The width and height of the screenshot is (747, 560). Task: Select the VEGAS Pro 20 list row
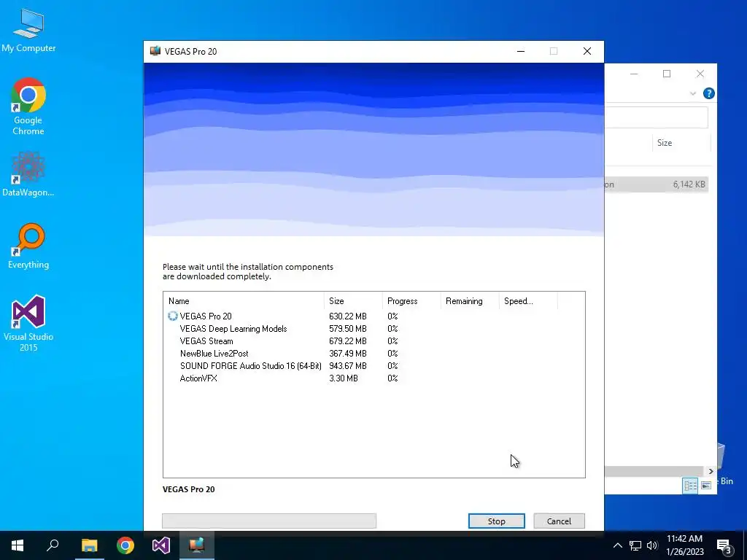click(374, 316)
